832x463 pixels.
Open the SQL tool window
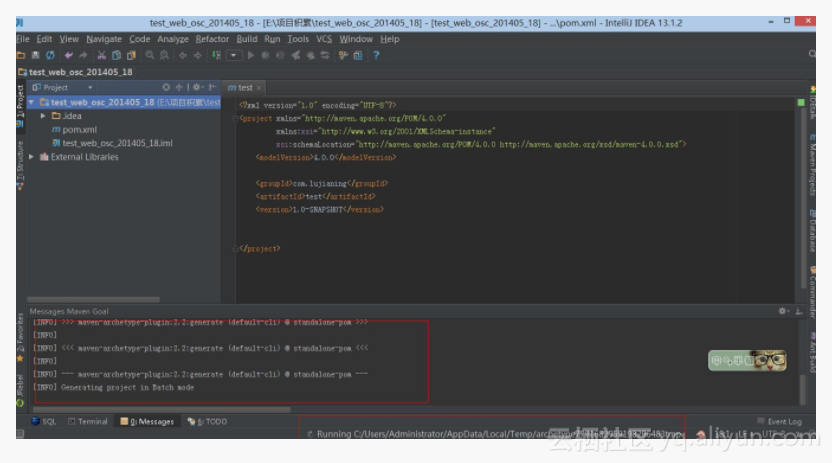coord(44,422)
